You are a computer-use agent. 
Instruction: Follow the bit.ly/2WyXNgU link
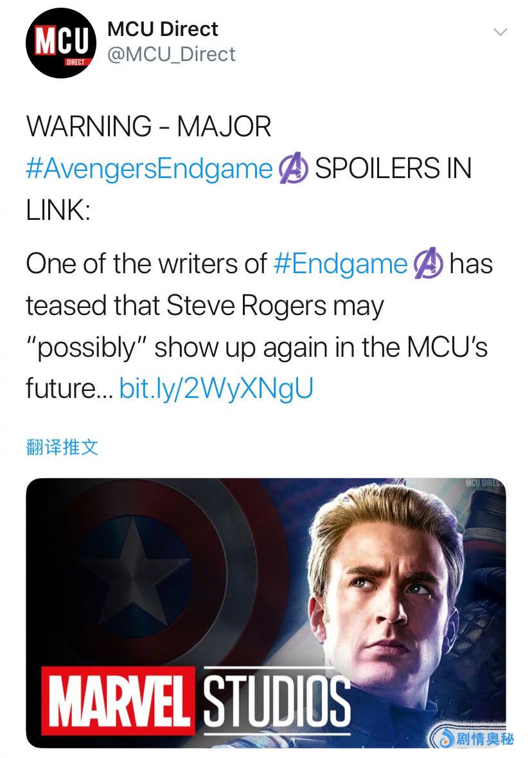217,390
